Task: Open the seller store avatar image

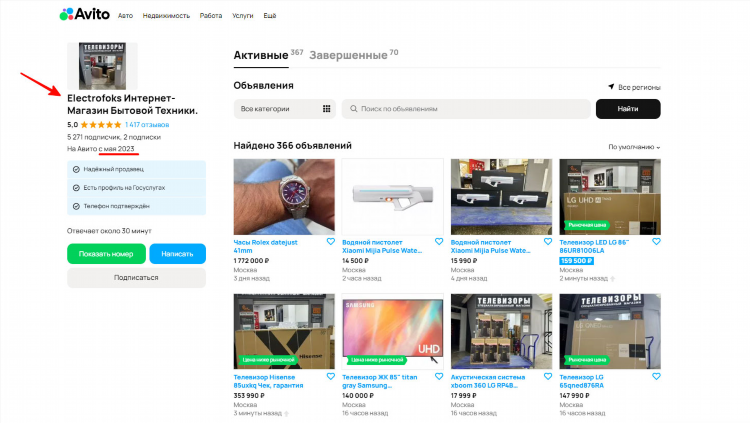Action: coord(102,66)
